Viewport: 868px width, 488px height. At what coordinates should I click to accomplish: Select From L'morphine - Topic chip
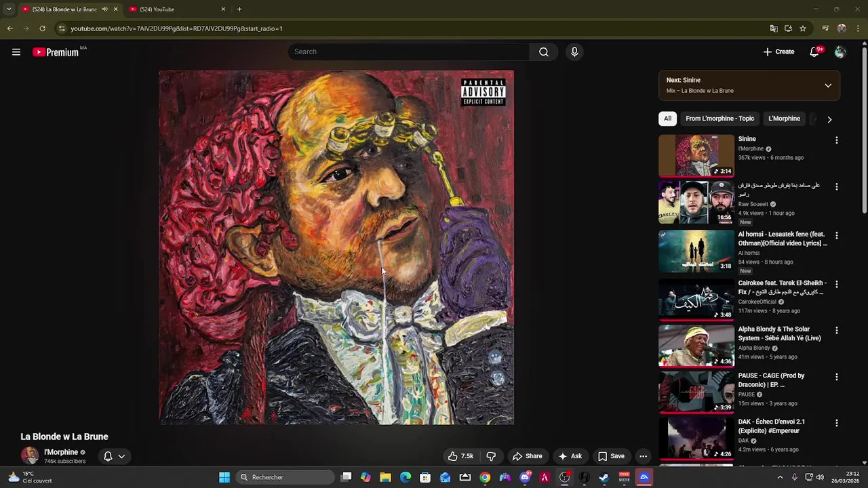719,119
